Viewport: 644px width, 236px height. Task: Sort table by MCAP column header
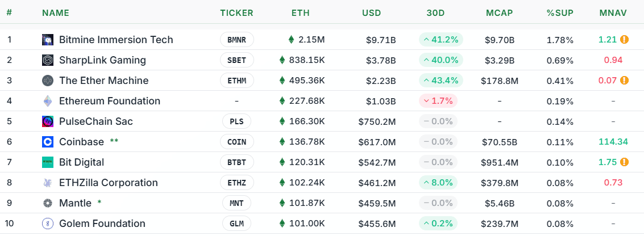tap(500, 13)
